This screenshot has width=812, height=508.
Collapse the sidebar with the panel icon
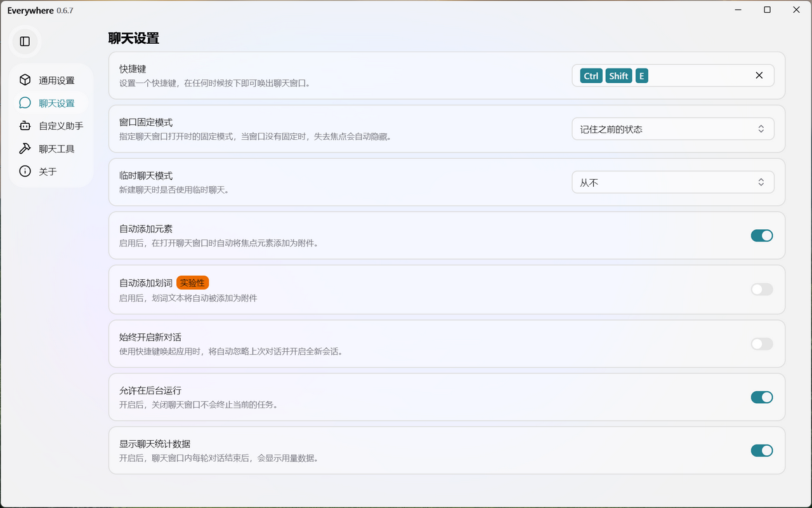point(25,41)
